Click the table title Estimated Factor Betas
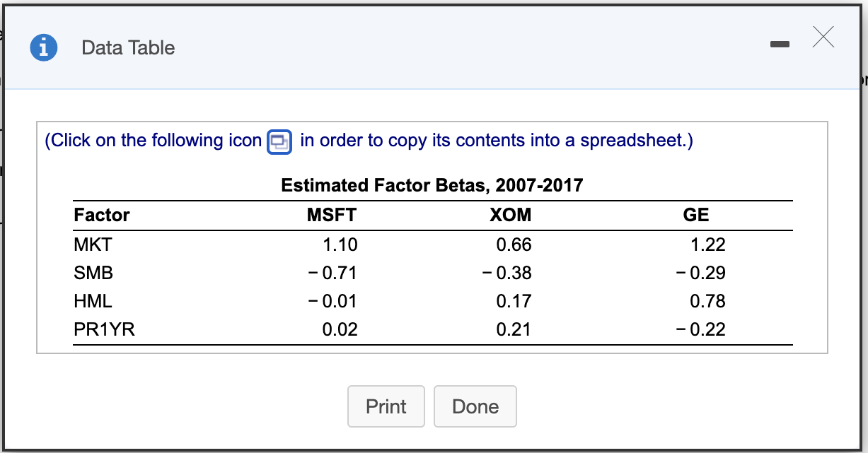 tap(432, 185)
